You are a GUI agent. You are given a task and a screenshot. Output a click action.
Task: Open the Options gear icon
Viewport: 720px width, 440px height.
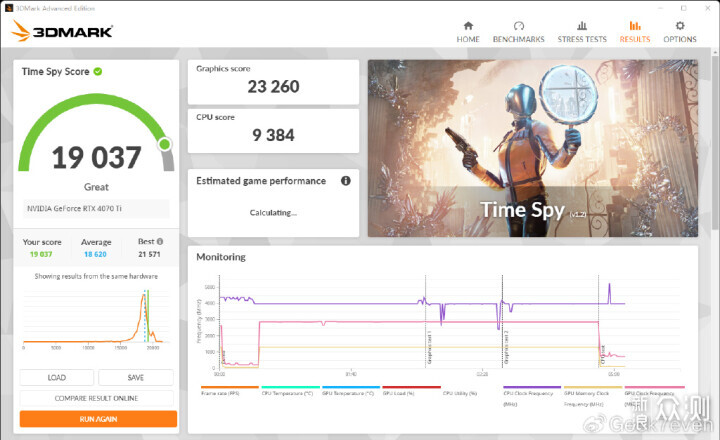(x=680, y=26)
